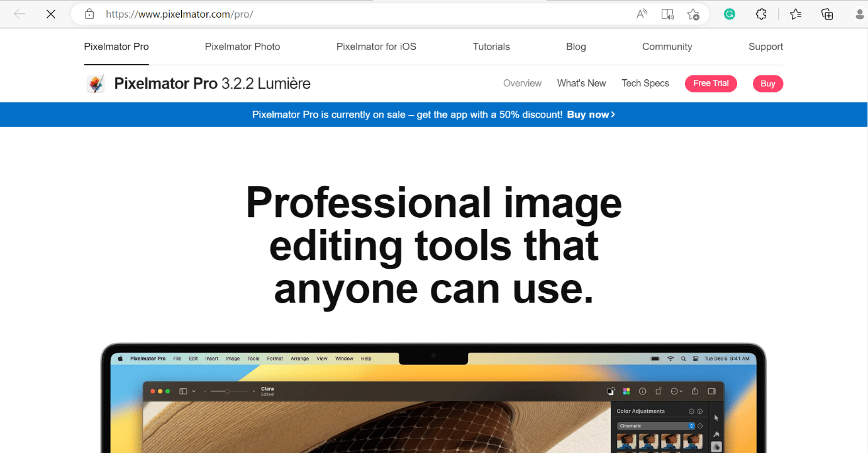Click the pink Buy button
868x453 pixels.
pos(768,84)
